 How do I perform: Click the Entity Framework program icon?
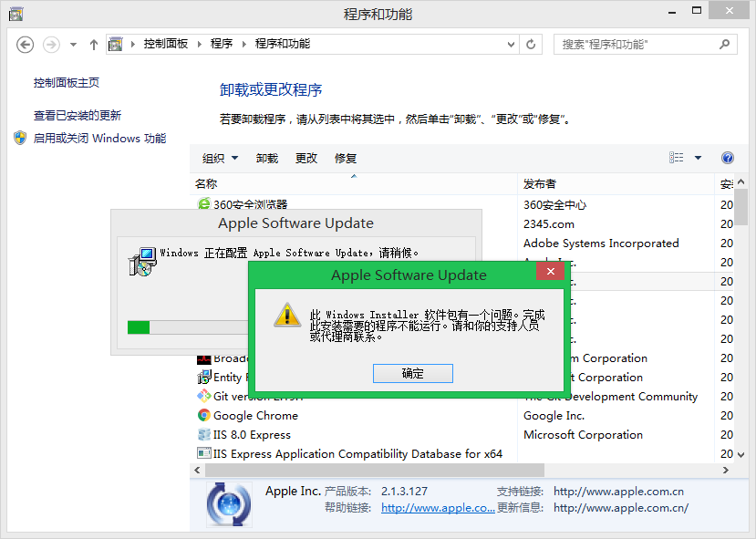pyautogui.click(x=204, y=377)
